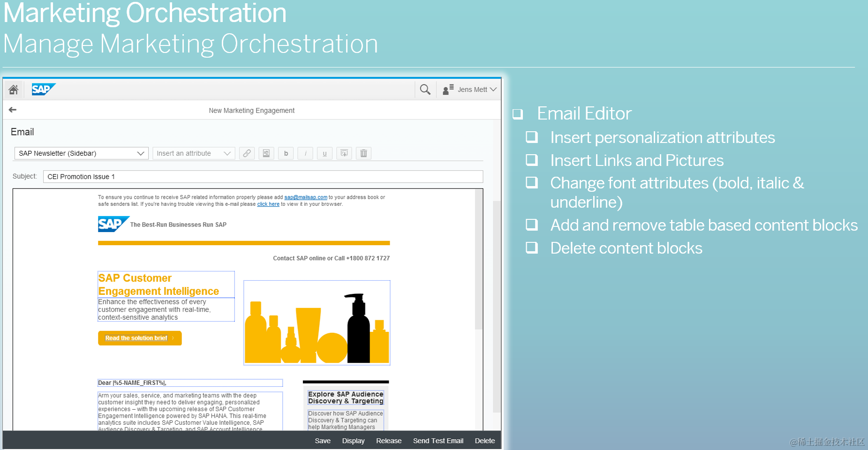The height and width of the screenshot is (450, 868).
Task: Open the sap@mailsap.com link
Action: tap(306, 197)
